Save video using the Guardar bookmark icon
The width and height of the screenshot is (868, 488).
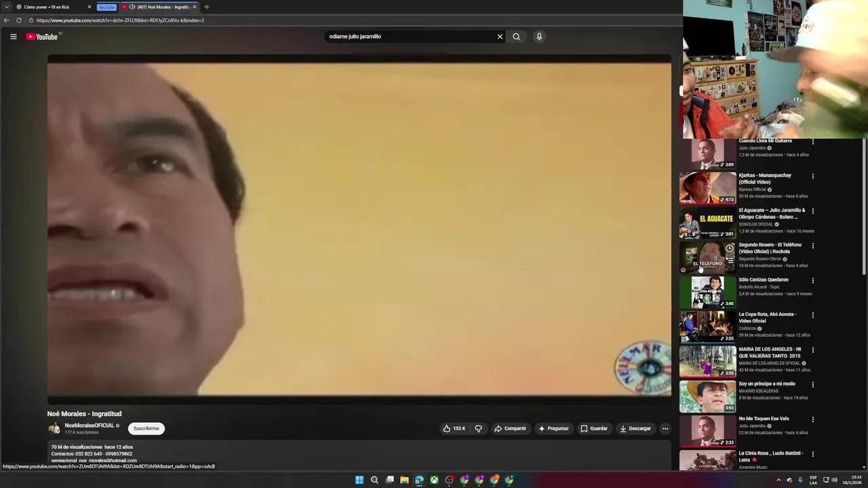click(594, 428)
